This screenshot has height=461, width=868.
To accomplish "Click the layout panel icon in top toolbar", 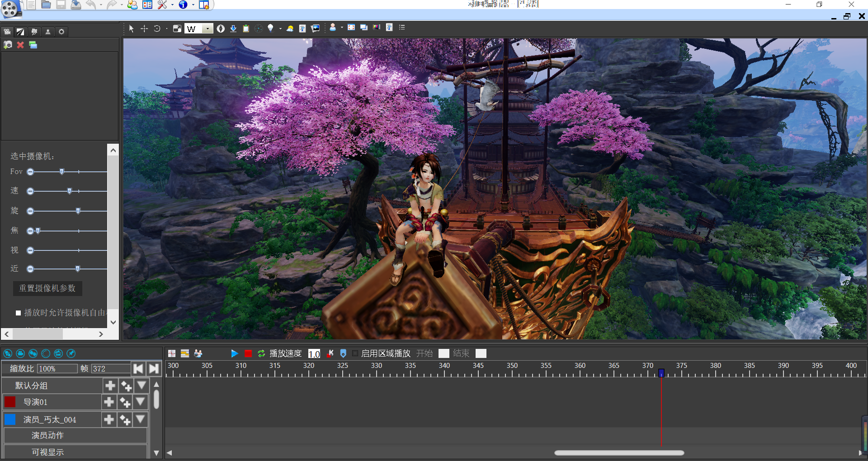I will [x=147, y=5].
